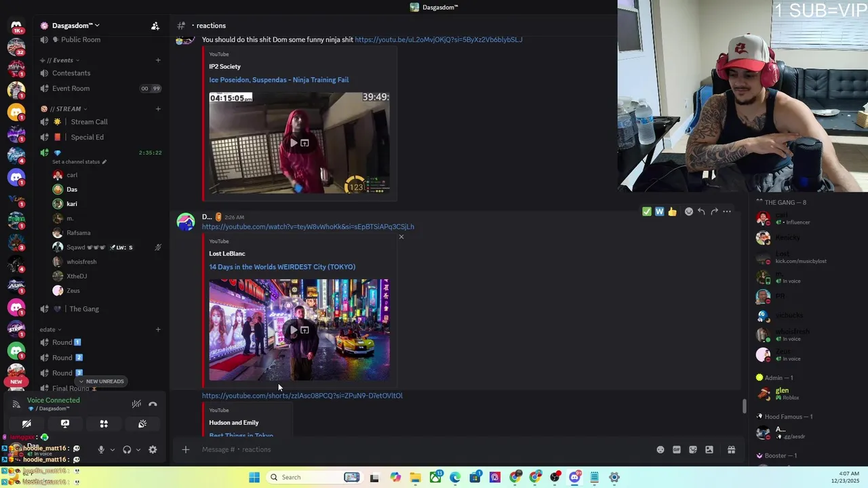View voice connection quality icon

click(16, 404)
